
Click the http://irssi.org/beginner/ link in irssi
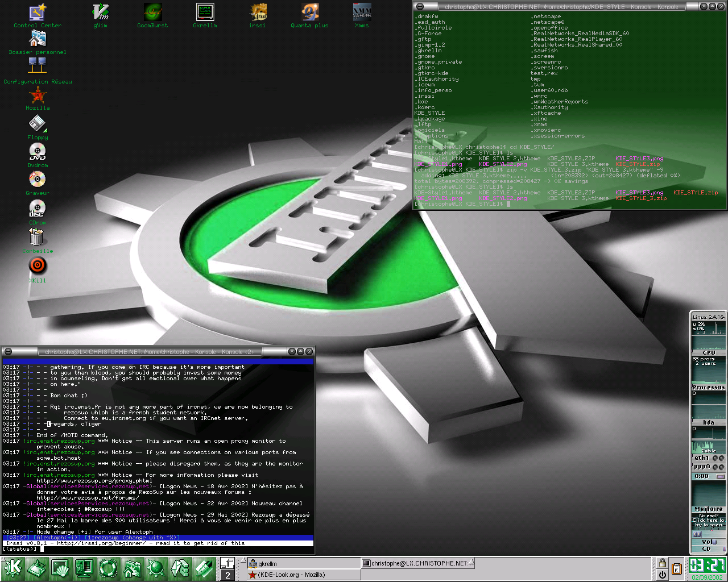coord(101,543)
